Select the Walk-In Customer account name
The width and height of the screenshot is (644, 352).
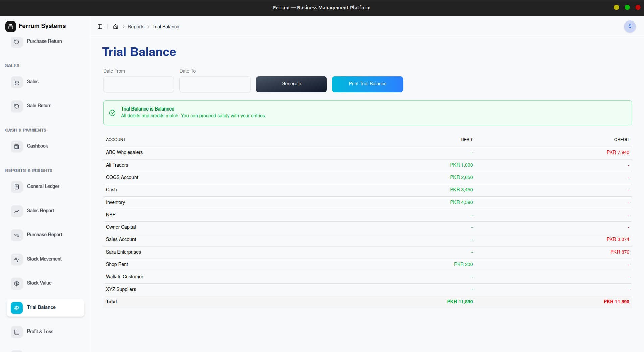(x=124, y=277)
